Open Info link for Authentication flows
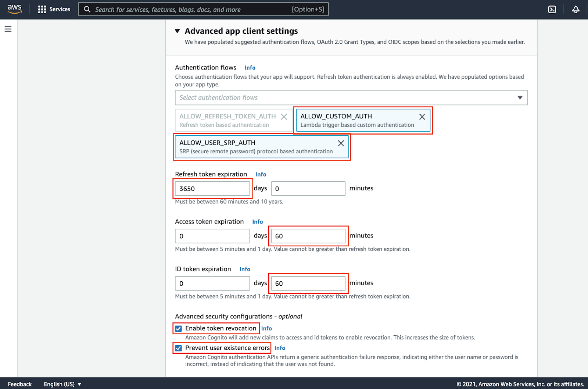 pyautogui.click(x=250, y=68)
